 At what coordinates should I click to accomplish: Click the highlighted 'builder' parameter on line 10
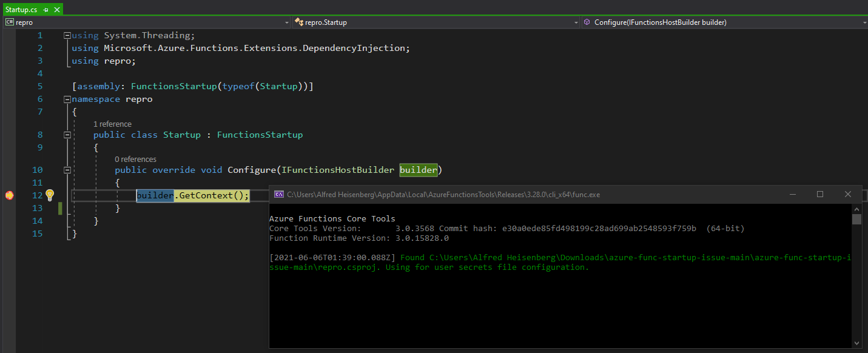(418, 170)
